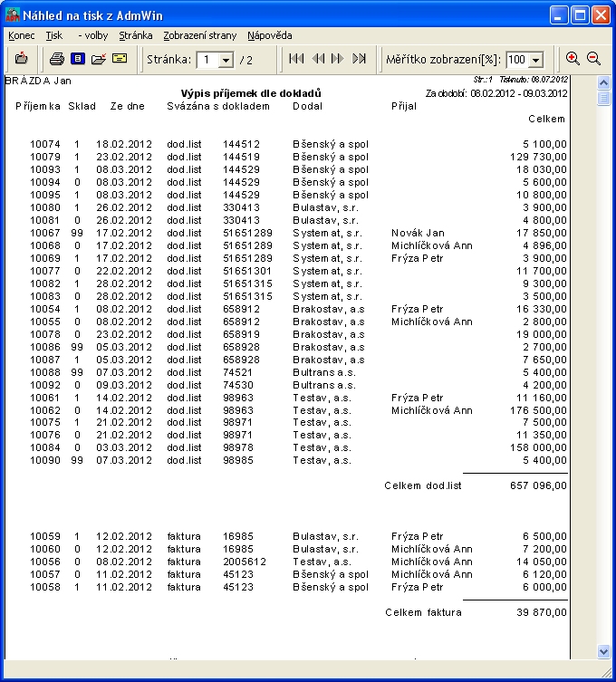Click the AdmWin application icon in title bar

13,15
